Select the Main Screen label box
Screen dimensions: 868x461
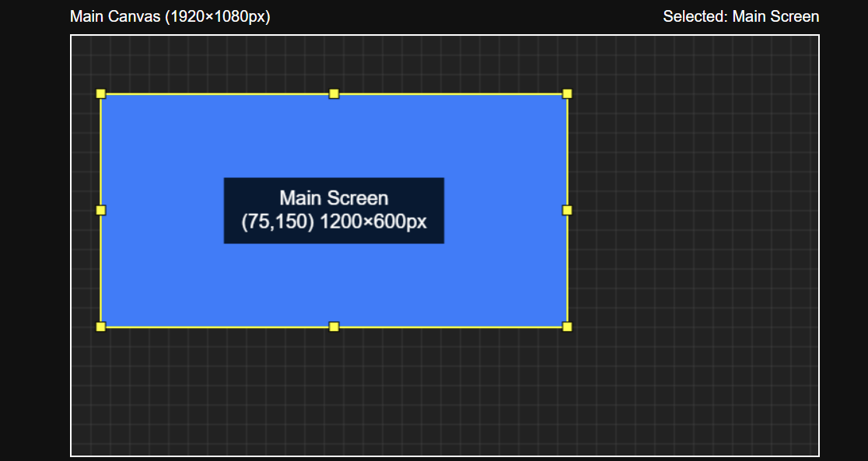[334, 211]
